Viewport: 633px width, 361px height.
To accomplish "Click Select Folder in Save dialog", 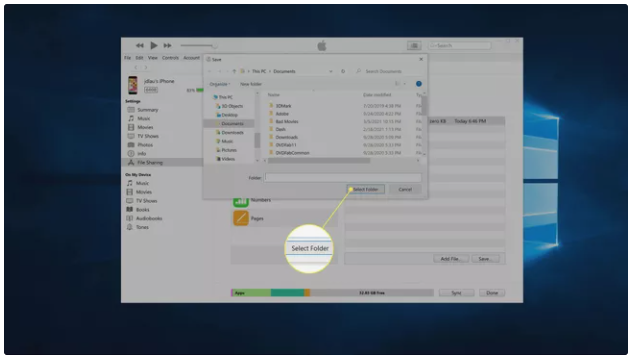I will (x=365, y=189).
